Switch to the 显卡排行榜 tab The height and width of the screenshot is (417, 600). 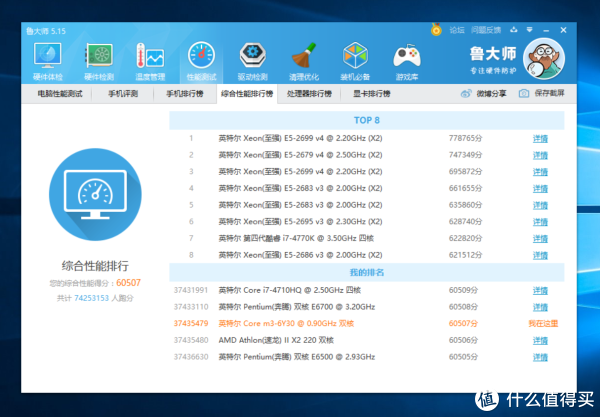click(372, 94)
